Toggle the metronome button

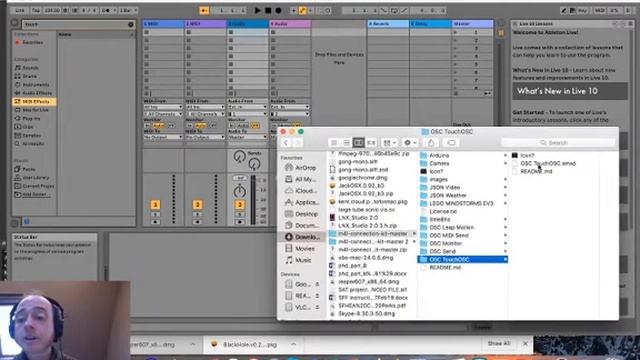[x=107, y=10]
